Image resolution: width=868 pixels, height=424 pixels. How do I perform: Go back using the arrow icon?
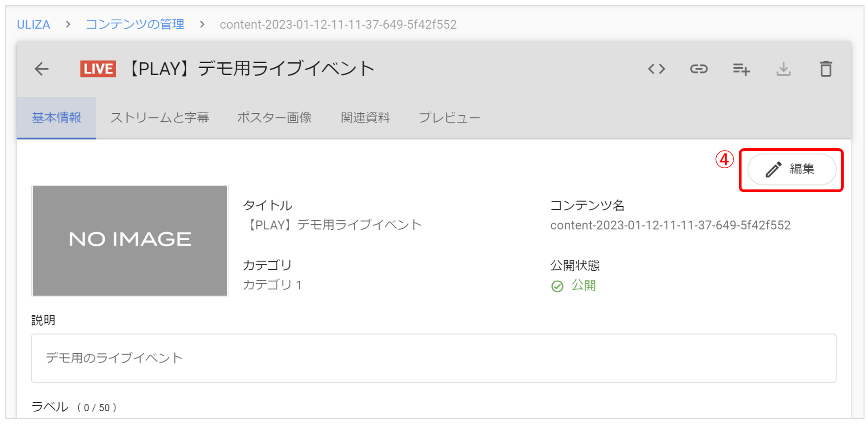pyautogui.click(x=41, y=69)
